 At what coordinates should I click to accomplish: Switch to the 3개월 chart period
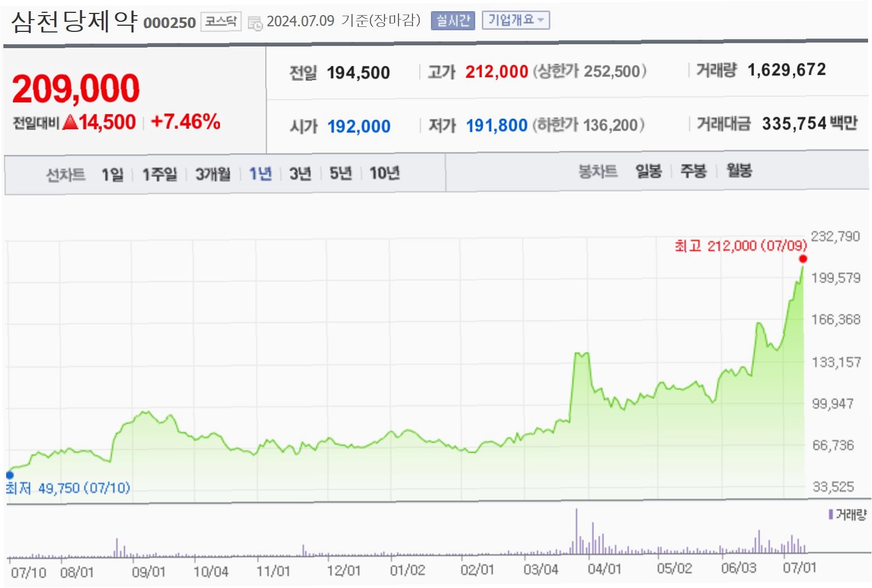point(212,174)
